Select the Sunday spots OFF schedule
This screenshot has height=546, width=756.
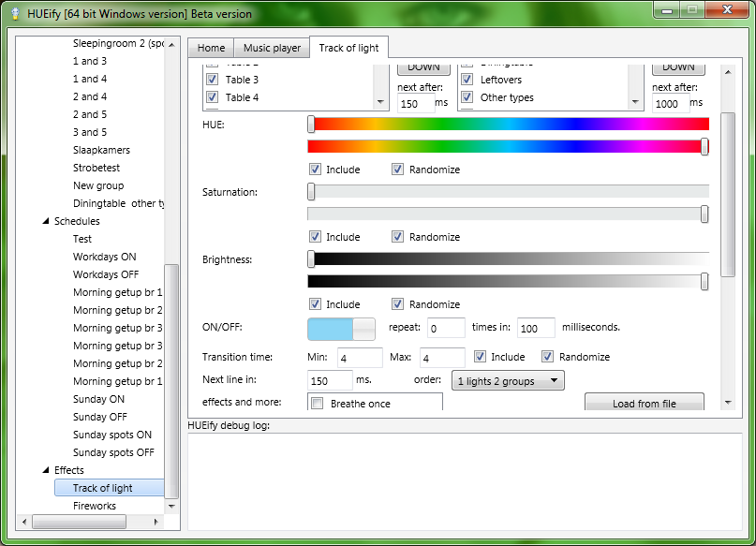(113, 452)
